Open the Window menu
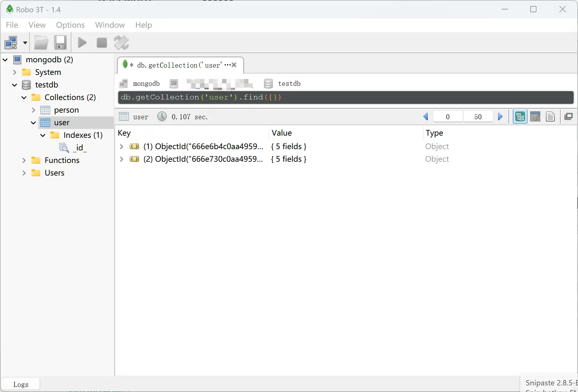 pos(110,25)
